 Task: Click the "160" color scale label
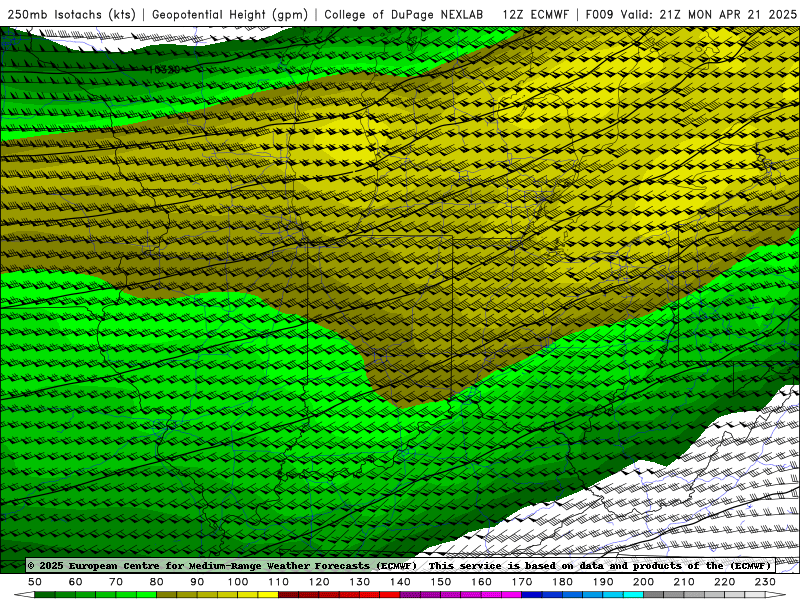[x=481, y=582]
